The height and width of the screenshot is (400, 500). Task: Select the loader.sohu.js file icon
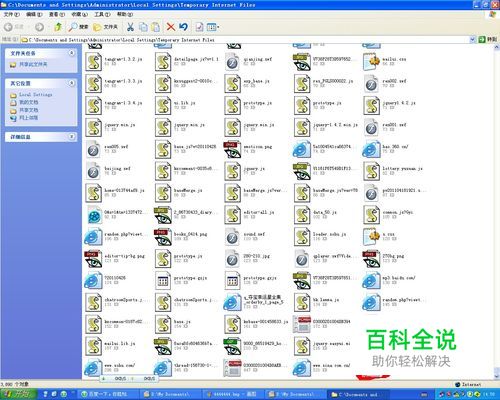(302, 237)
